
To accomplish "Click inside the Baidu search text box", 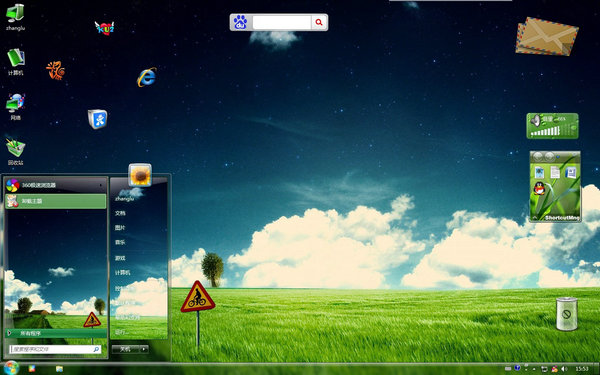I will click(x=282, y=23).
